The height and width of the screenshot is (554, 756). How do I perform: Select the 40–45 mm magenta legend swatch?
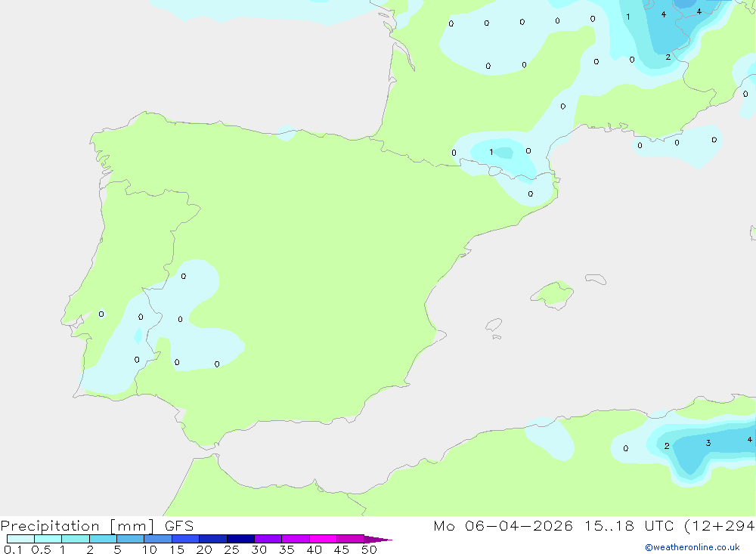click(323, 539)
